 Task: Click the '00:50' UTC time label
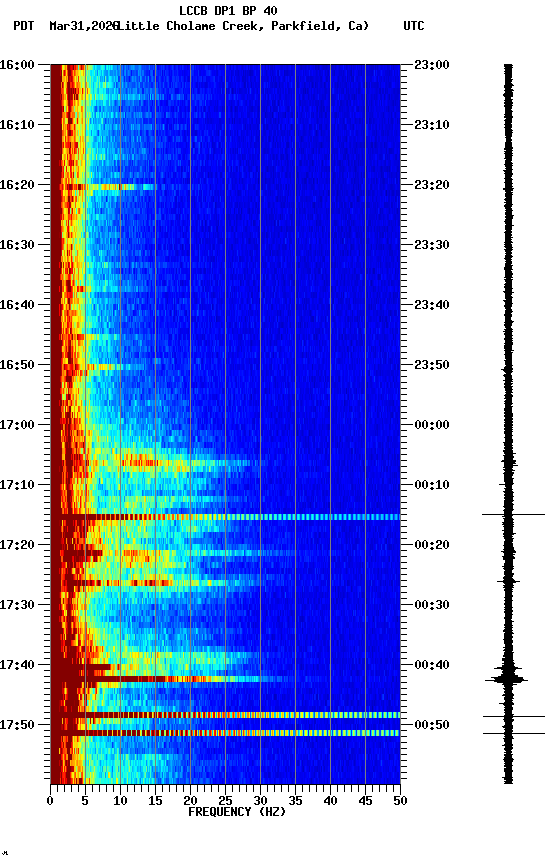[x=432, y=725]
